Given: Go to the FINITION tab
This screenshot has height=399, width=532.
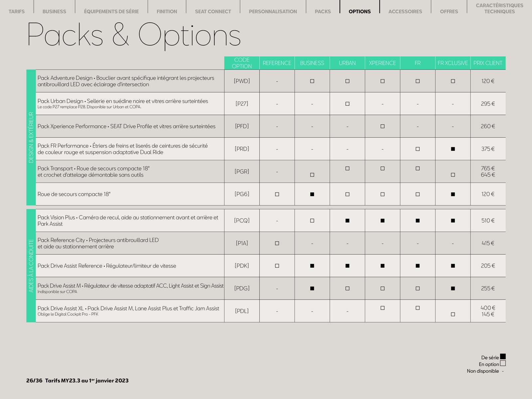Looking at the screenshot, I should (167, 11).
